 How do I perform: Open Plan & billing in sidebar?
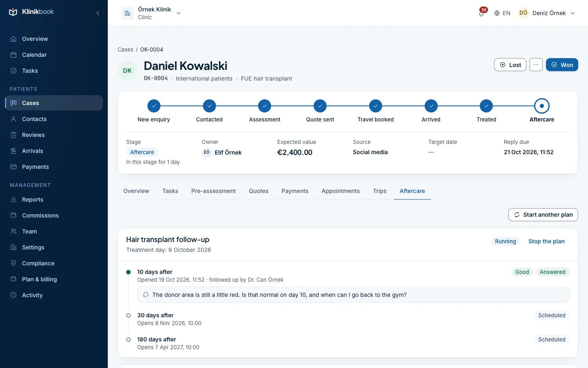click(x=54, y=279)
